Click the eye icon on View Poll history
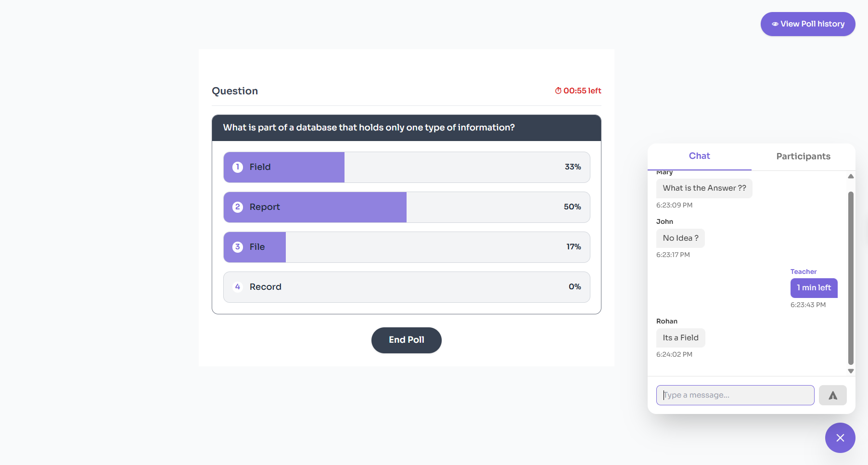The width and height of the screenshot is (868, 465). pyautogui.click(x=776, y=24)
